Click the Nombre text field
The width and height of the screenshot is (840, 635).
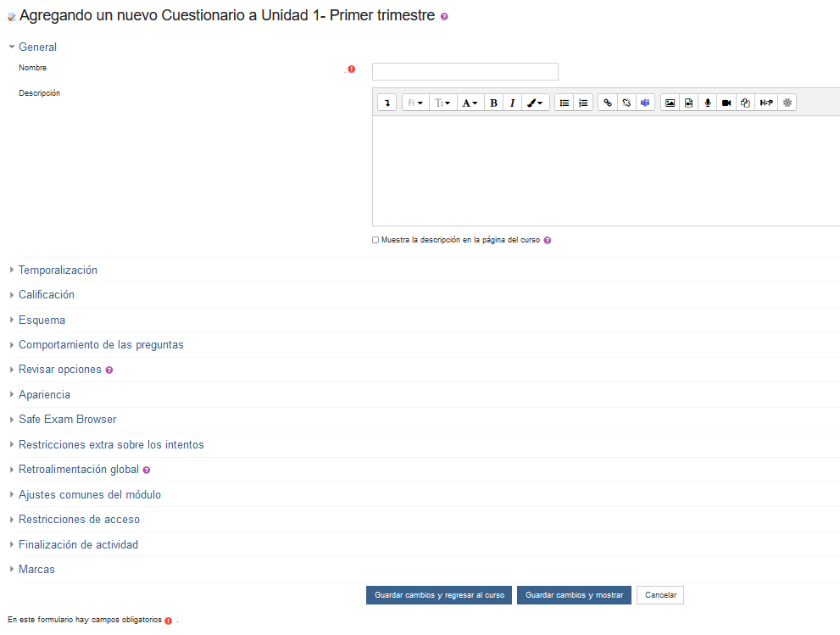[465, 71]
